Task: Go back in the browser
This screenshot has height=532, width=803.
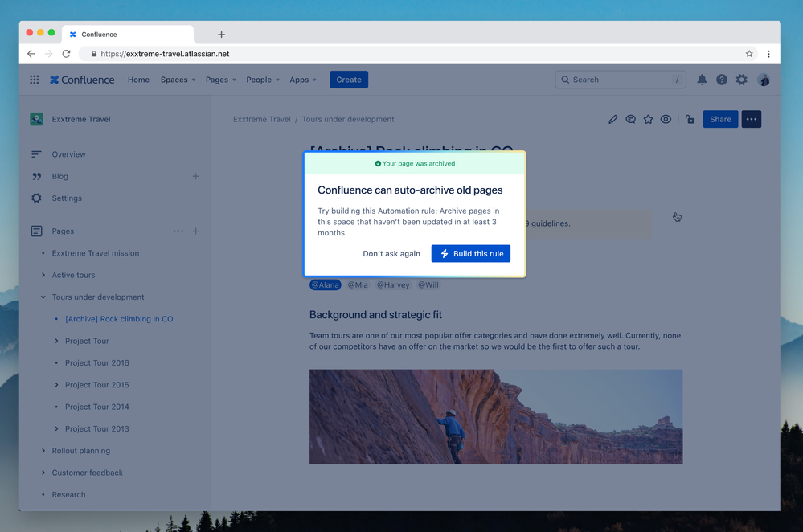Action: [x=31, y=54]
